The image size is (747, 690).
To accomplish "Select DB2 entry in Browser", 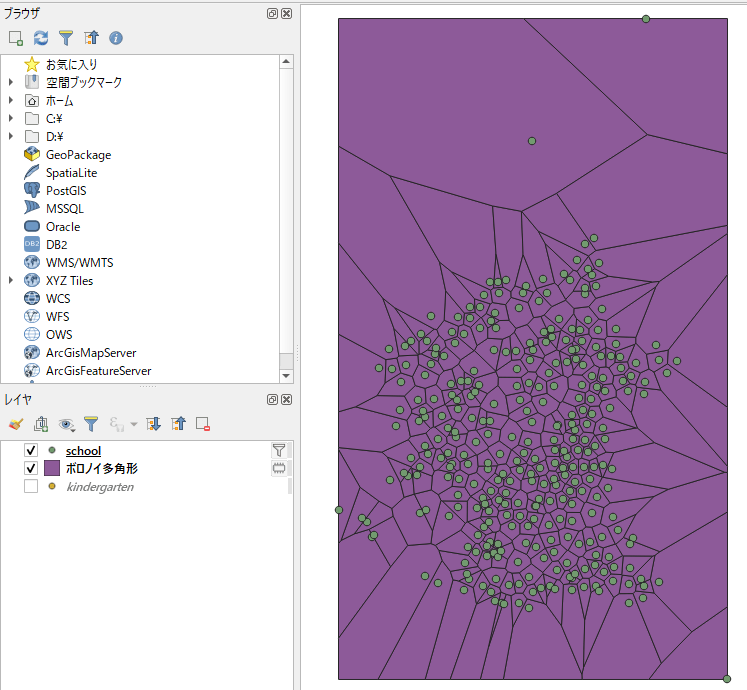I will coord(57,244).
